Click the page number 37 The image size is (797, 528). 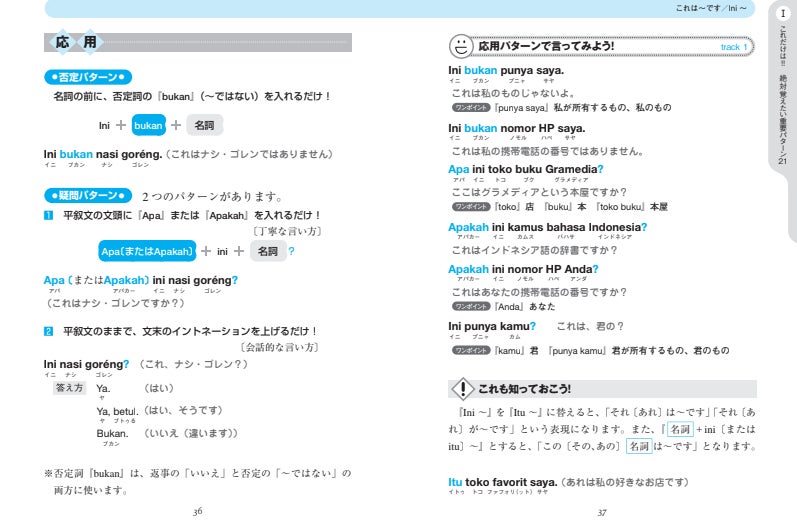coord(602,513)
